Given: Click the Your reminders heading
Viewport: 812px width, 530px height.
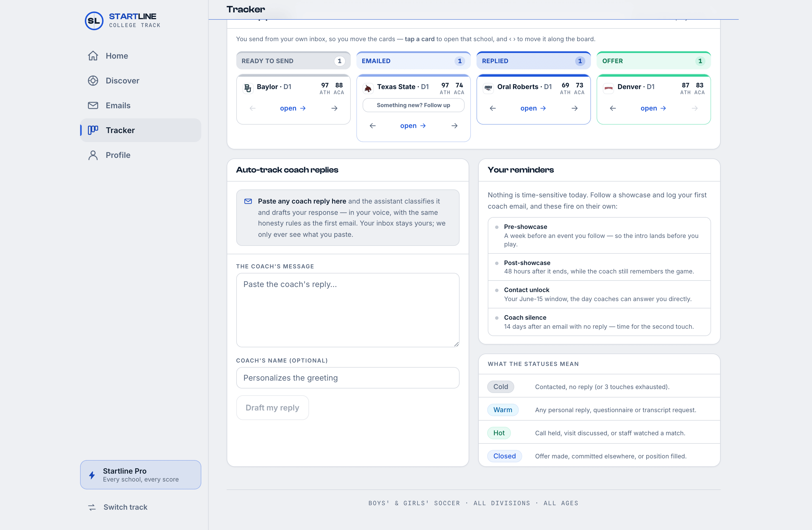Looking at the screenshot, I should 521,170.
